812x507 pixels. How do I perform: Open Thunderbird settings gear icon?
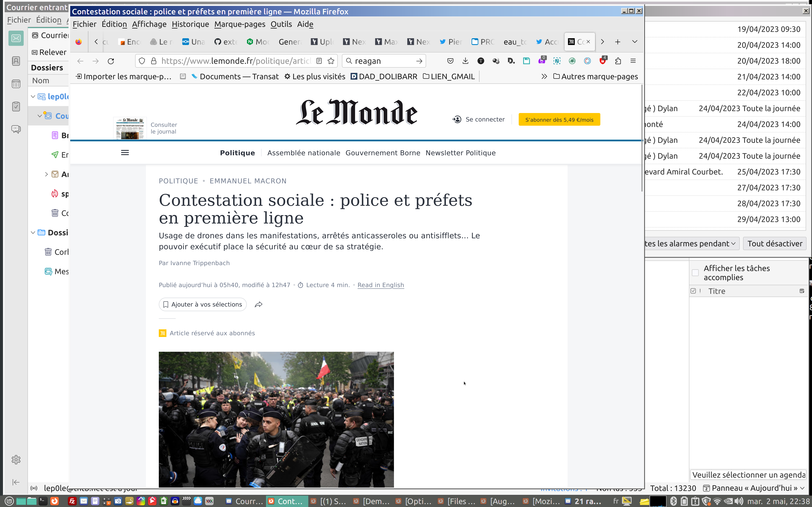pyautogui.click(x=16, y=459)
